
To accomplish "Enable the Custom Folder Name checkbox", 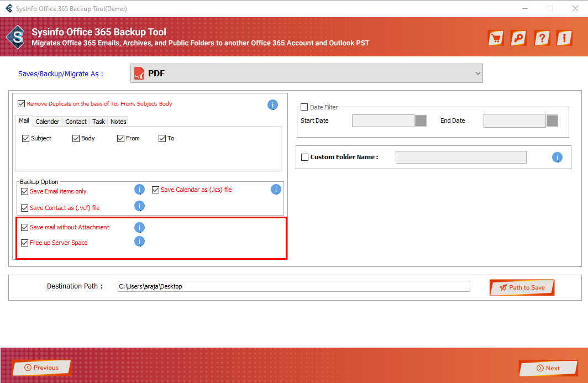I will (305, 157).
